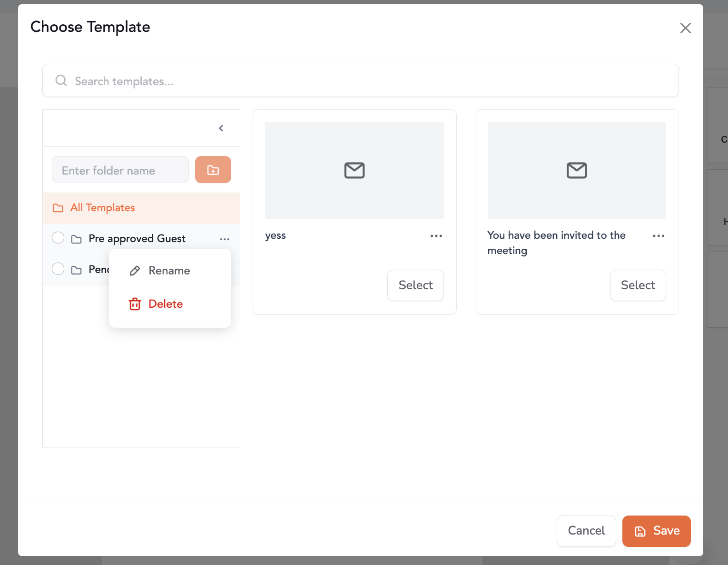Choose Rename from the context menu
Screen dimensions: 728x565
[x=169, y=271]
